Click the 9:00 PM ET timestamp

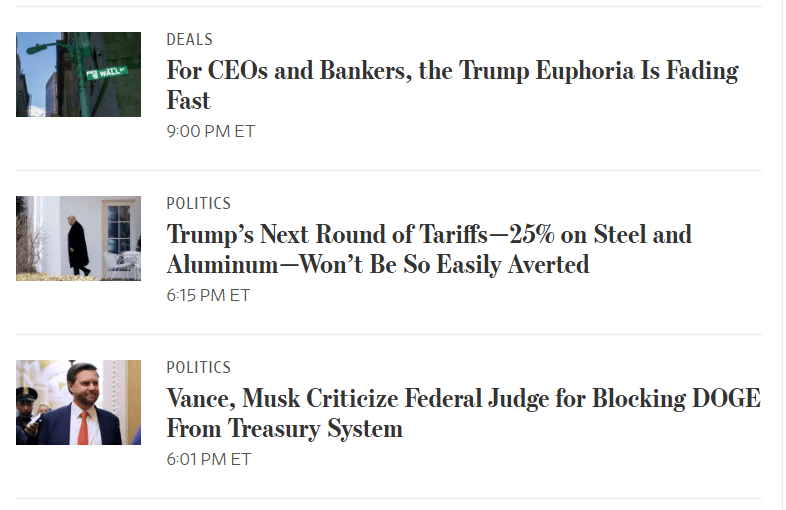coord(211,131)
